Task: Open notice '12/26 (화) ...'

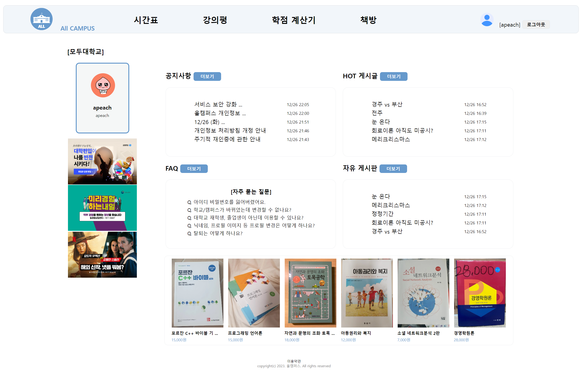Action: pyautogui.click(x=210, y=122)
